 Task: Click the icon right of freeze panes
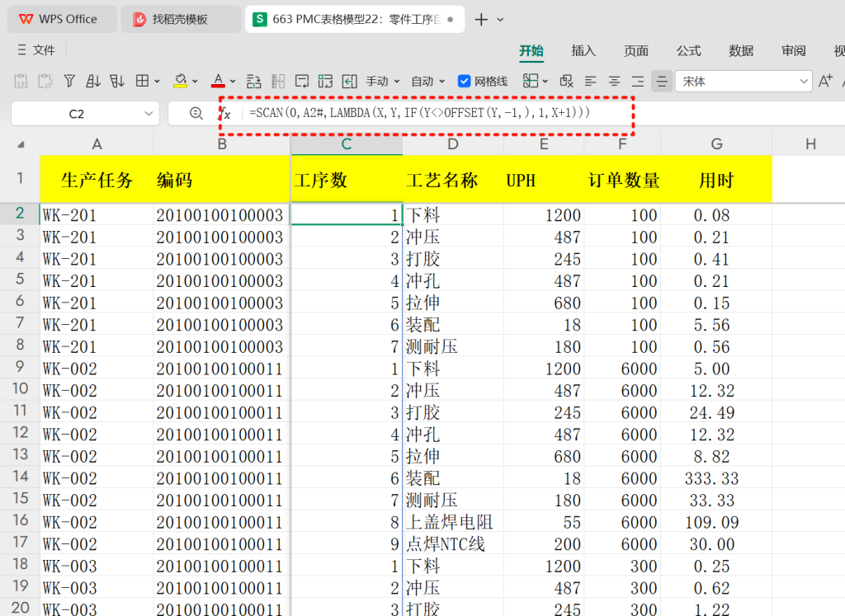(566, 82)
